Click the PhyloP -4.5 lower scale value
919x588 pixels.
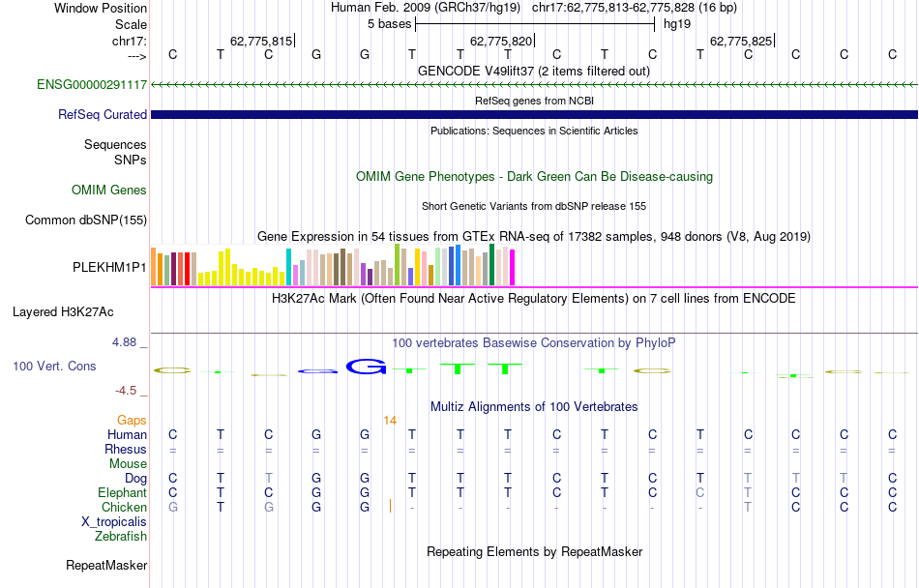(x=126, y=391)
